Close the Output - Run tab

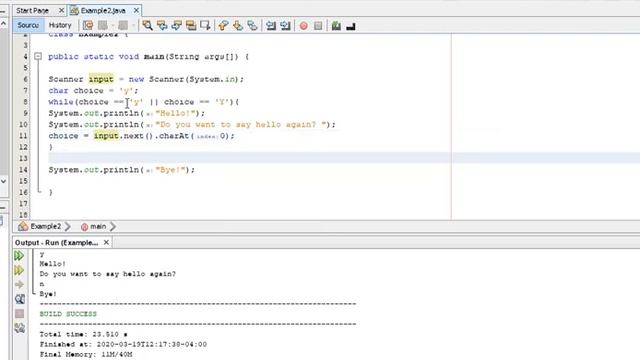click(106, 242)
